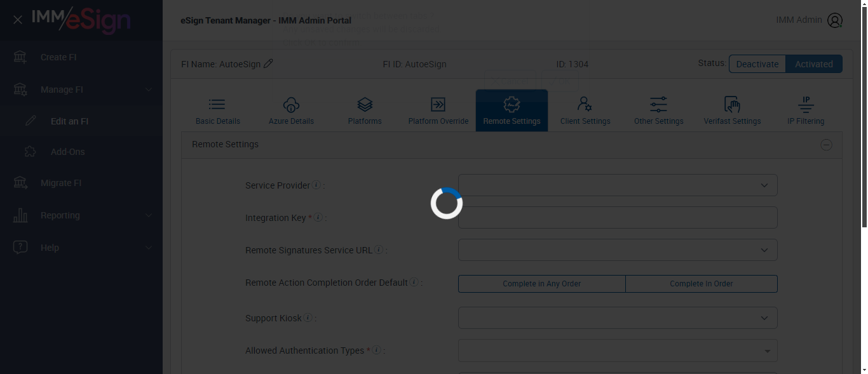Click the Client Settings person-gear icon
This screenshot has height=374, width=868.
[x=585, y=104]
